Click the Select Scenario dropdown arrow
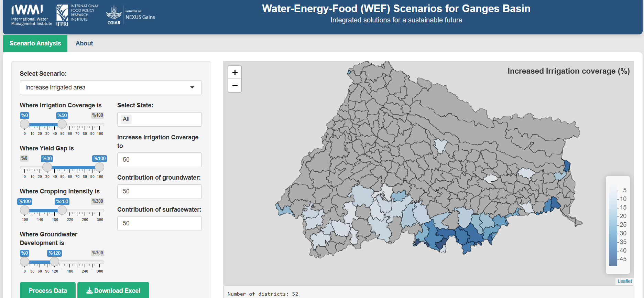This screenshot has width=644, height=298. coord(193,87)
